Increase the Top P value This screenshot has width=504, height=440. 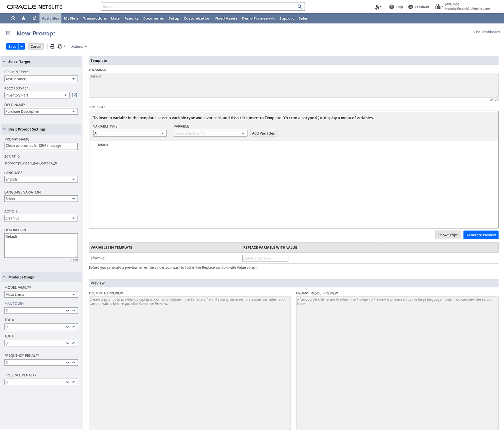74,343
